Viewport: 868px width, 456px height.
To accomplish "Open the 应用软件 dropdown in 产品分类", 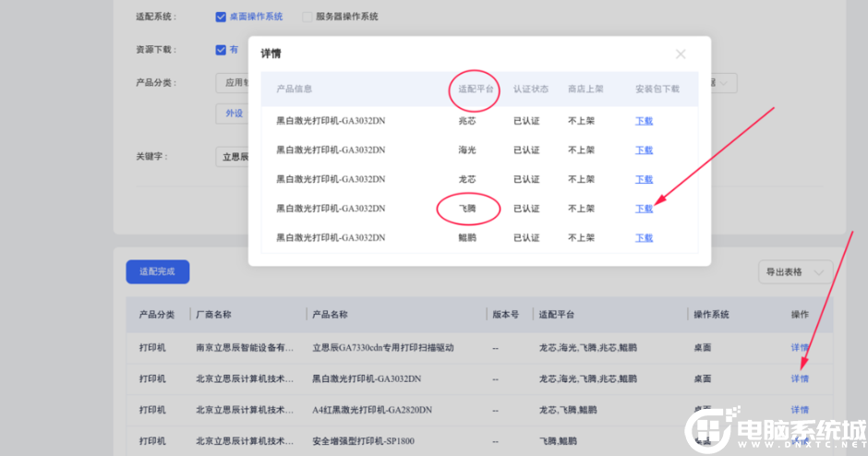I will (x=231, y=83).
